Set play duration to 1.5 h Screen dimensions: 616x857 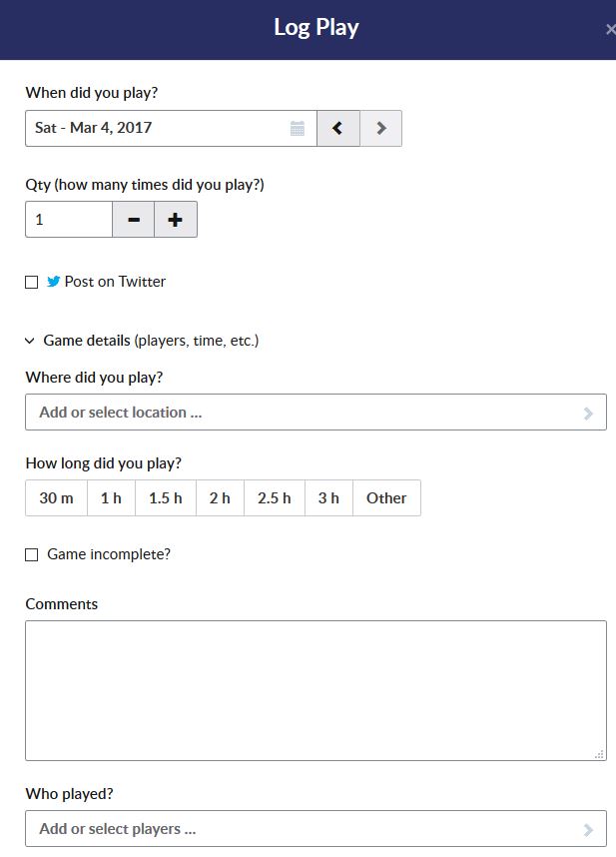click(x=166, y=498)
